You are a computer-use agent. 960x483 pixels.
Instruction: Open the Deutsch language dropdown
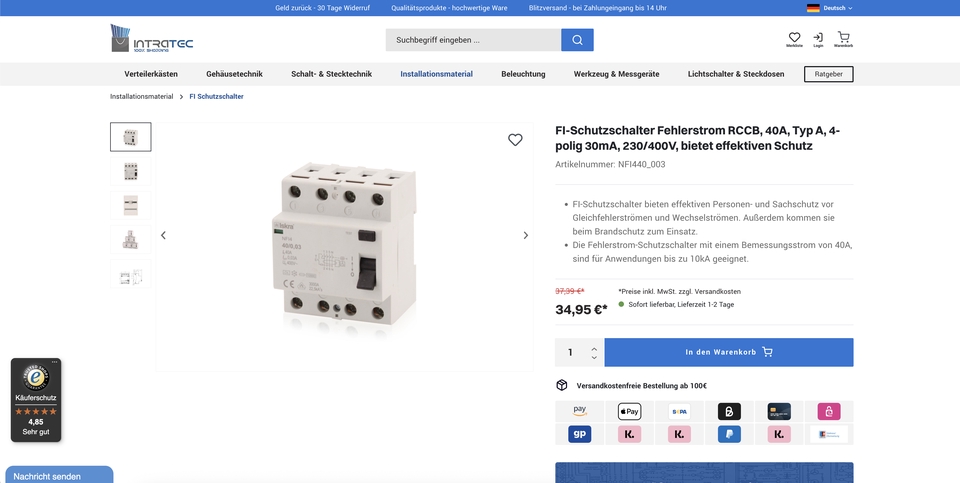[830, 8]
